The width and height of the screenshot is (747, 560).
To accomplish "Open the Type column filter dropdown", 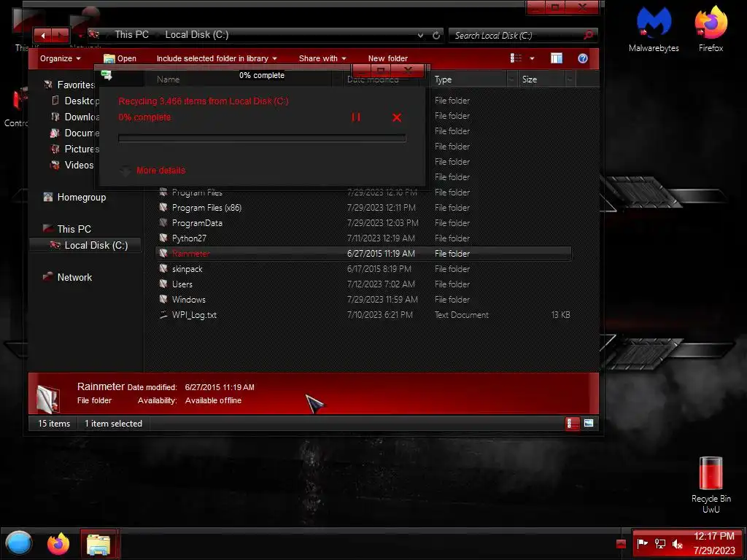I will 511,79.
